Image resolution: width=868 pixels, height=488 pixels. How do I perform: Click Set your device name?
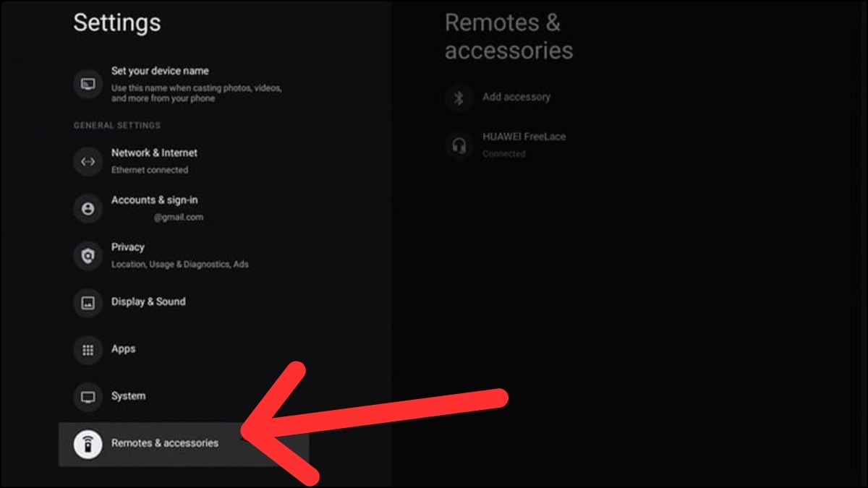pyautogui.click(x=160, y=71)
